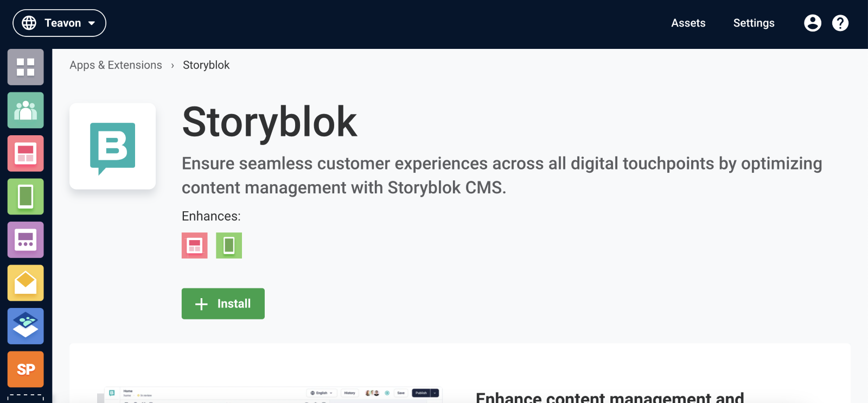Select the yellow email campaigns sidebar icon

[25, 282]
